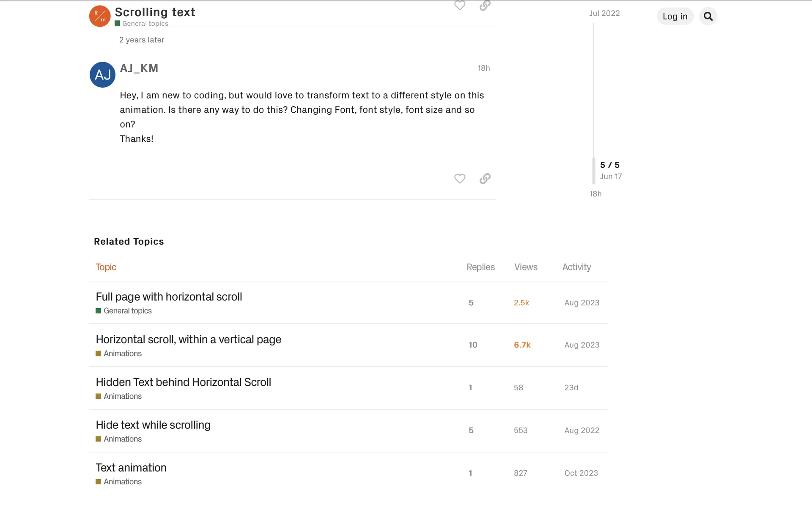Jump to Jul 2022 on timeline
This screenshot has width=812, height=508.
604,14
